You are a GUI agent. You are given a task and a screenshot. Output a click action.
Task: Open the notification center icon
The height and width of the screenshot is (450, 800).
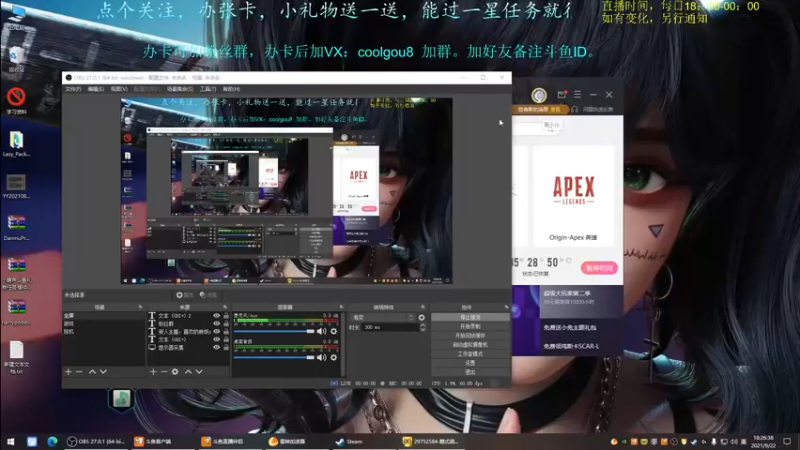[x=787, y=441]
